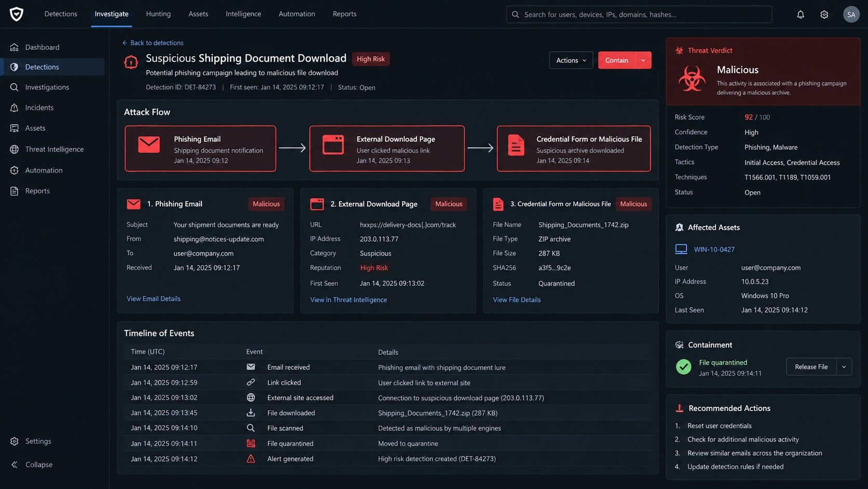Click the Update detection rules if needed recommendation
The width and height of the screenshot is (868, 489).
click(x=736, y=467)
